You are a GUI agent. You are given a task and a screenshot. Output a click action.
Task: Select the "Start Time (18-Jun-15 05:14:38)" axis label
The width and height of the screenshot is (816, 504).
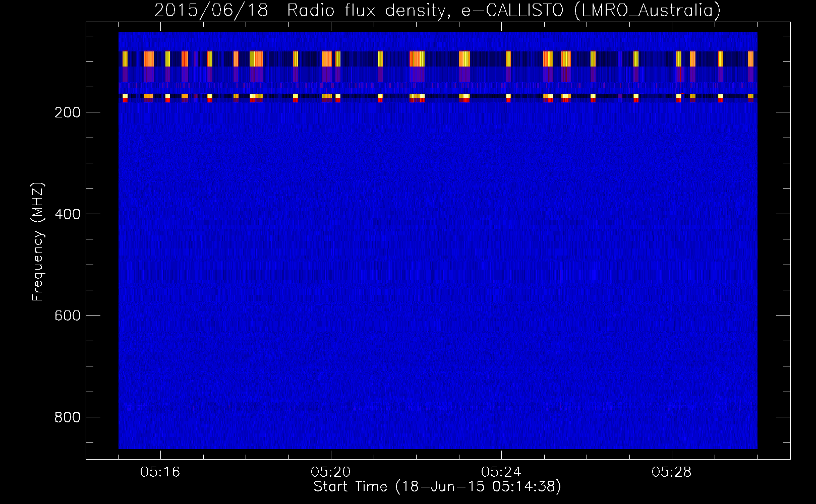pos(437,487)
